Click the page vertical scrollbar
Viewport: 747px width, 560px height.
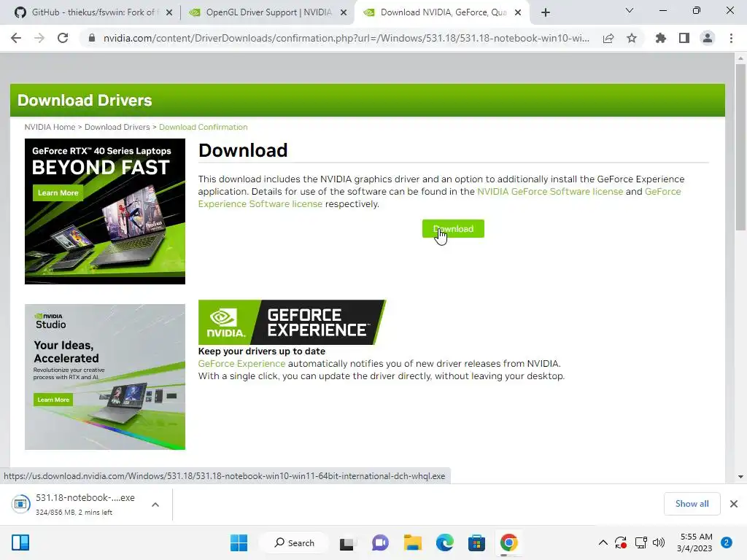coord(740,147)
